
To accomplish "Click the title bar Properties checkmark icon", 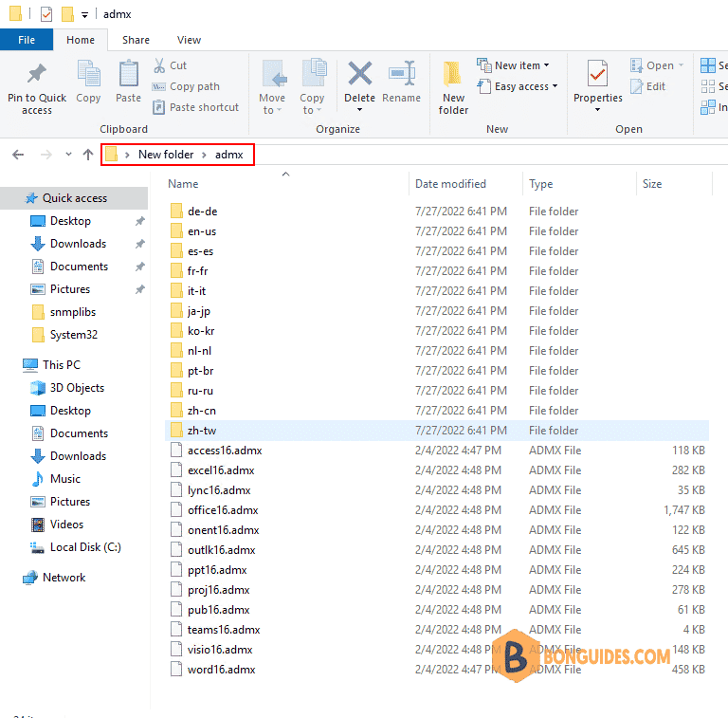I will point(45,14).
